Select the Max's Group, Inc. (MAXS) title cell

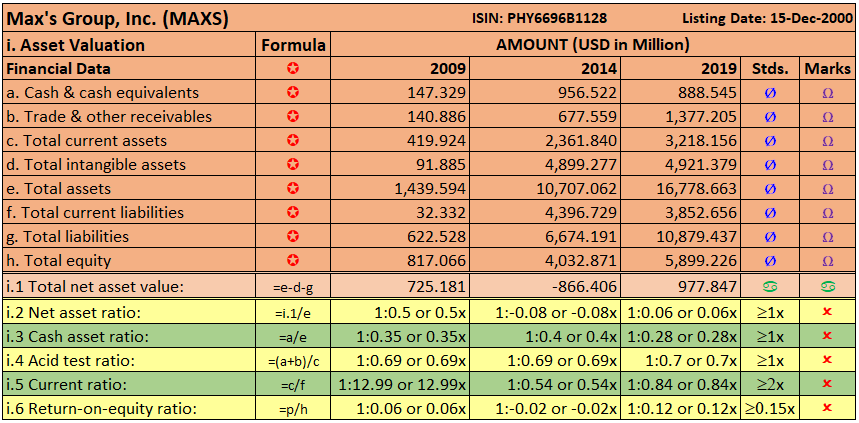(118, 18)
